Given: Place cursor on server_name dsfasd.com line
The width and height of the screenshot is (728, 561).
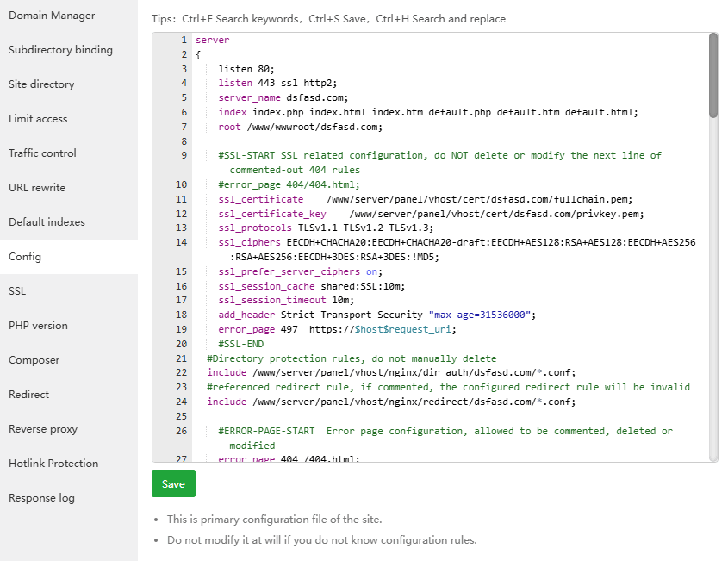Looking at the screenshot, I should [284, 97].
